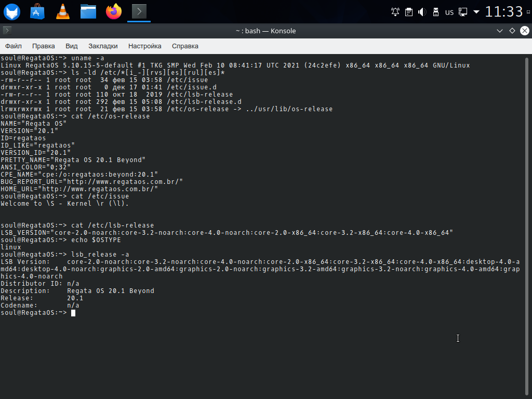Click "../usr/lib/os-release" symlink target
The height and width of the screenshot is (399, 532).
coord(289,109)
